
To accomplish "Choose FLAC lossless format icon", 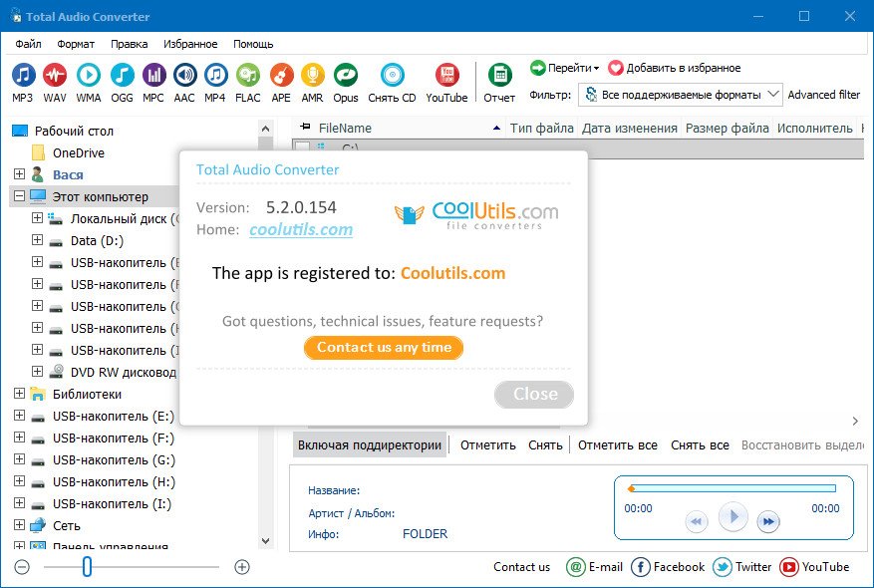I will pyautogui.click(x=248, y=75).
